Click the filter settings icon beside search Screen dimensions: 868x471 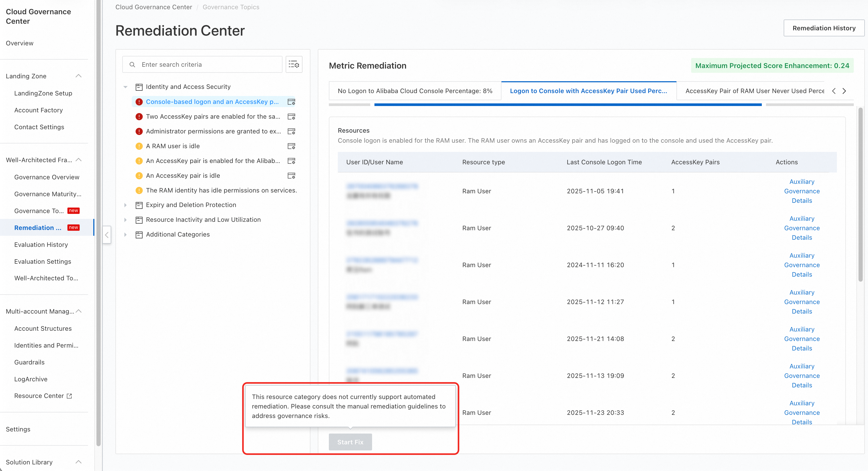coord(294,64)
